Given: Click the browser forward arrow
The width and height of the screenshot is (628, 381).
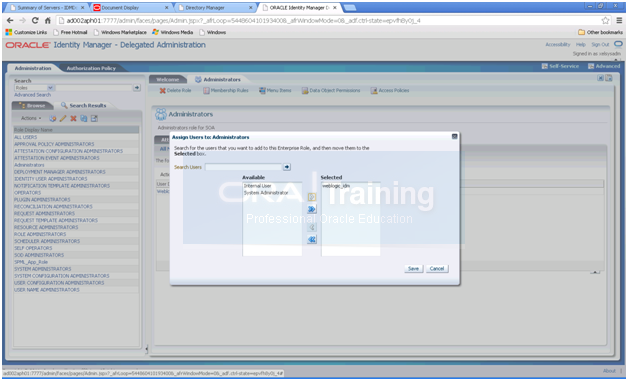Looking at the screenshot, I should pyautogui.click(x=22, y=20).
